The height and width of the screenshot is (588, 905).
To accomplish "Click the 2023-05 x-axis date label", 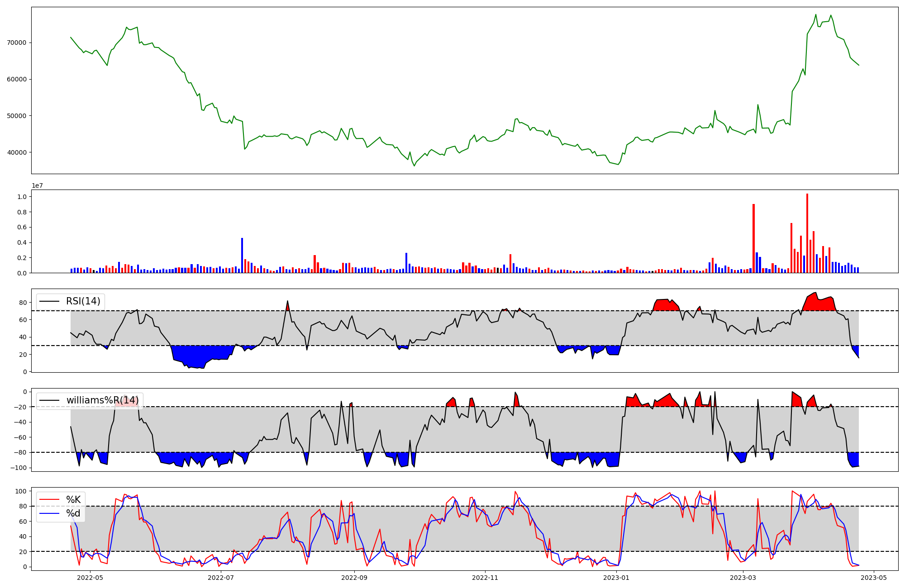I will (873, 578).
